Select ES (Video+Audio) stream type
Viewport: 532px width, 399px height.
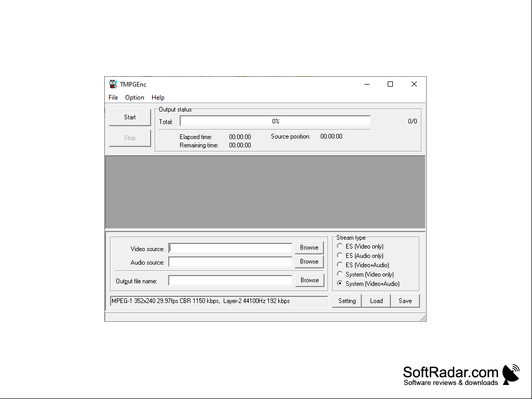tap(363, 265)
